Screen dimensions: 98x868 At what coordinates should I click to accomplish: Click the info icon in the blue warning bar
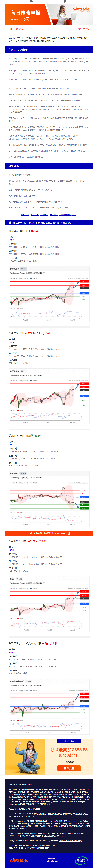coord(10,223)
